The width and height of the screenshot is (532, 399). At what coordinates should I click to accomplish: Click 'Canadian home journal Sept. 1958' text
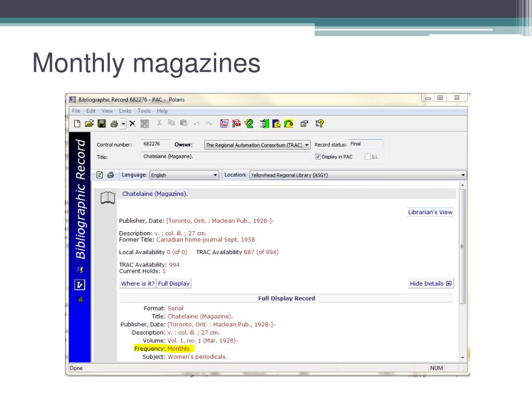[x=206, y=240]
